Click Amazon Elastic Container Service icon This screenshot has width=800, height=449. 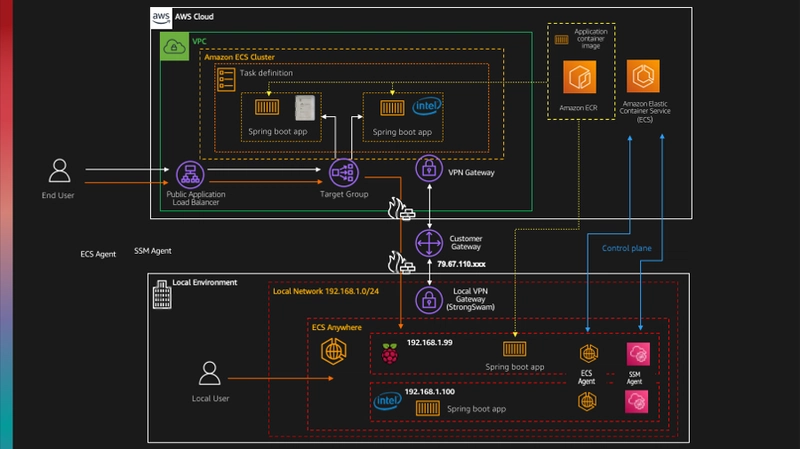pos(643,76)
